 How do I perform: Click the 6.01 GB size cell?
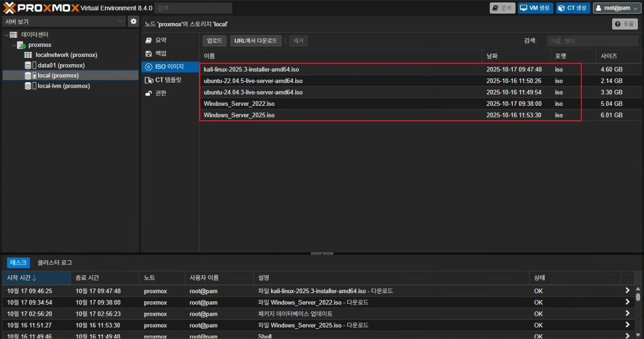click(611, 115)
